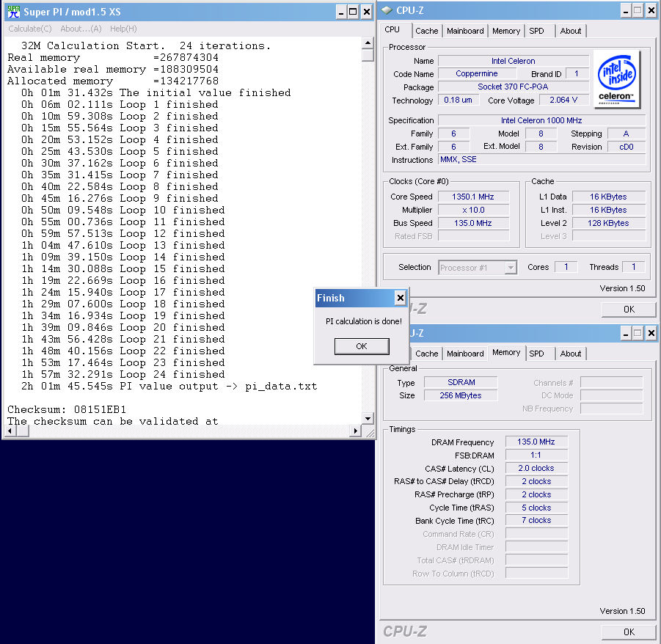Viewport: 661px width, 644px height.
Task: Click the '2.0 clocks' CAS latency value
Action: 536,468
